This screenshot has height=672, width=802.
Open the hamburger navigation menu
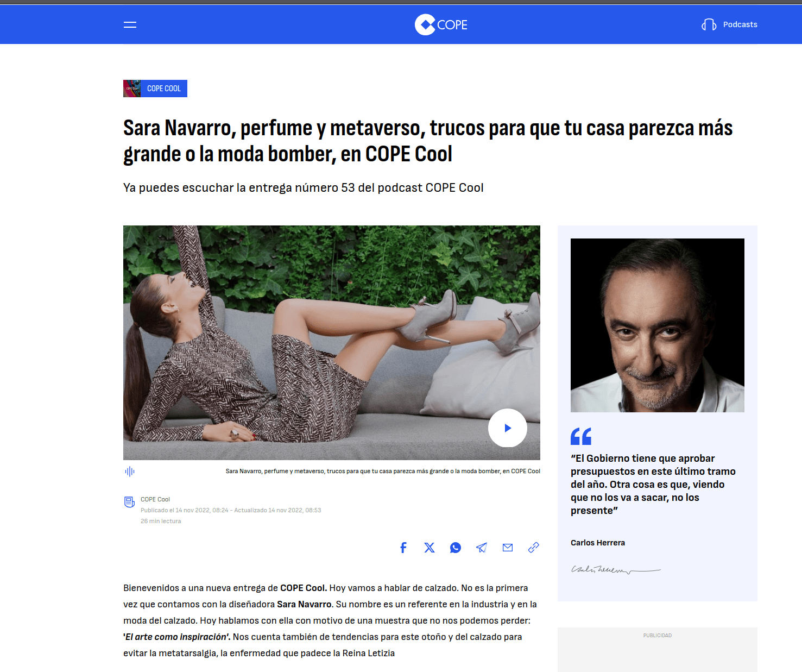pyautogui.click(x=130, y=24)
